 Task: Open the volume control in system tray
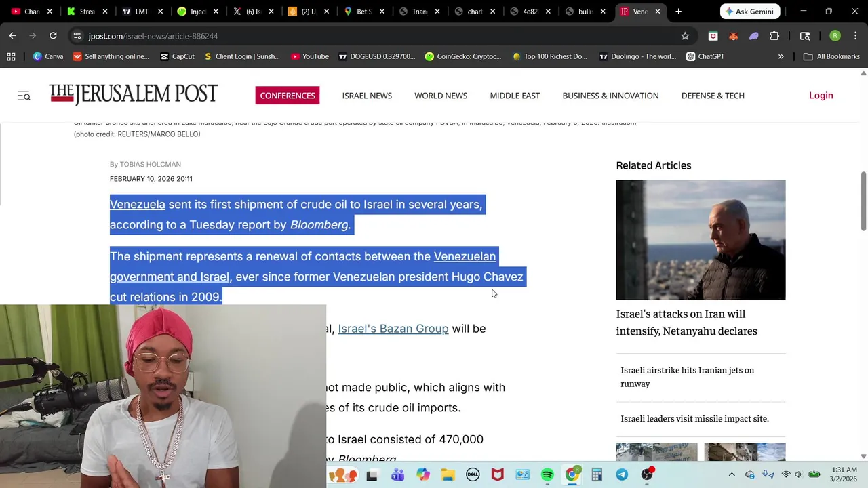click(x=798, y=474)
